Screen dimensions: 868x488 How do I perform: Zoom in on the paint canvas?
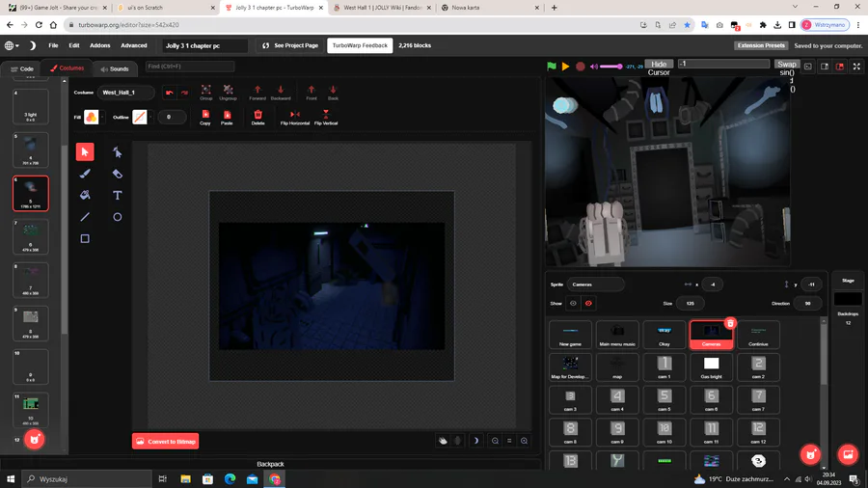tap(524, 441)
